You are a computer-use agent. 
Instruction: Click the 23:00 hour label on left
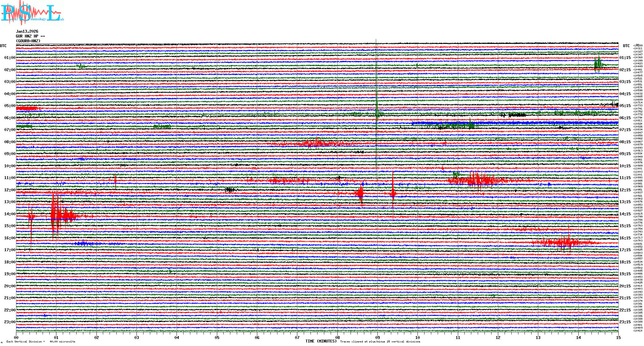pos(10,322)
